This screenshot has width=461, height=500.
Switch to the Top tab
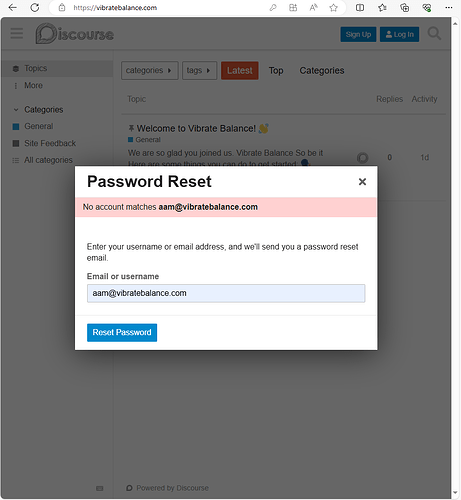point(276,71)
